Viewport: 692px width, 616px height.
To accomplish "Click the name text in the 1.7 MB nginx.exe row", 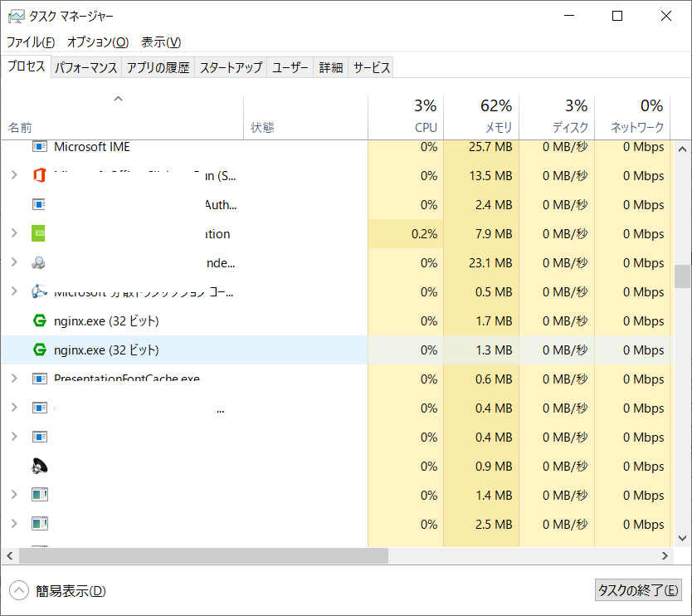I will click(x=106, y=321).
